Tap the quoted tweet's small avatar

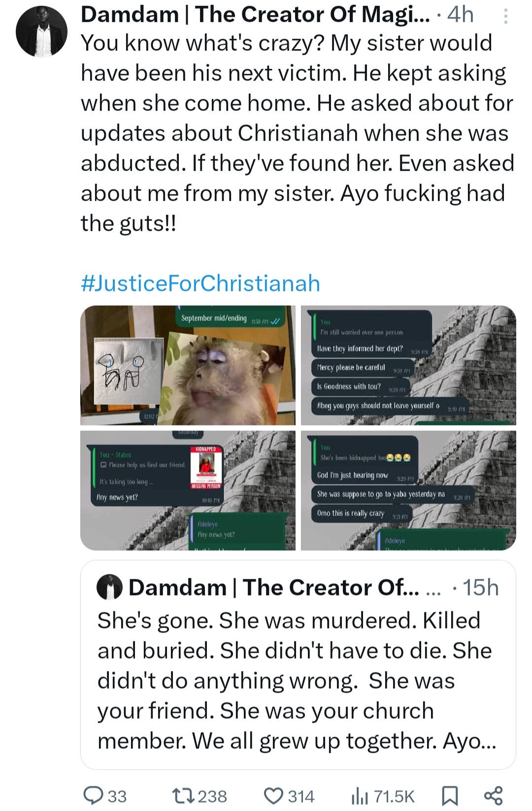(x=109, y=587)
